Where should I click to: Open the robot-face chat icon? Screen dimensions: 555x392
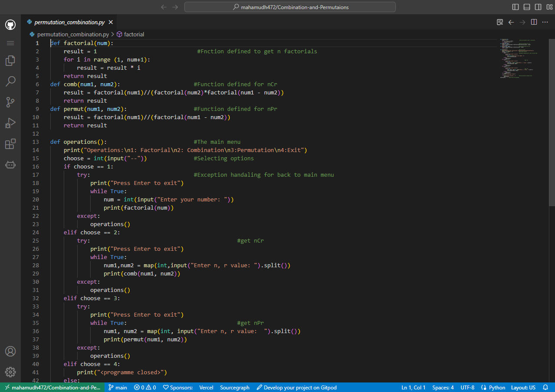[x=10, y=165]
